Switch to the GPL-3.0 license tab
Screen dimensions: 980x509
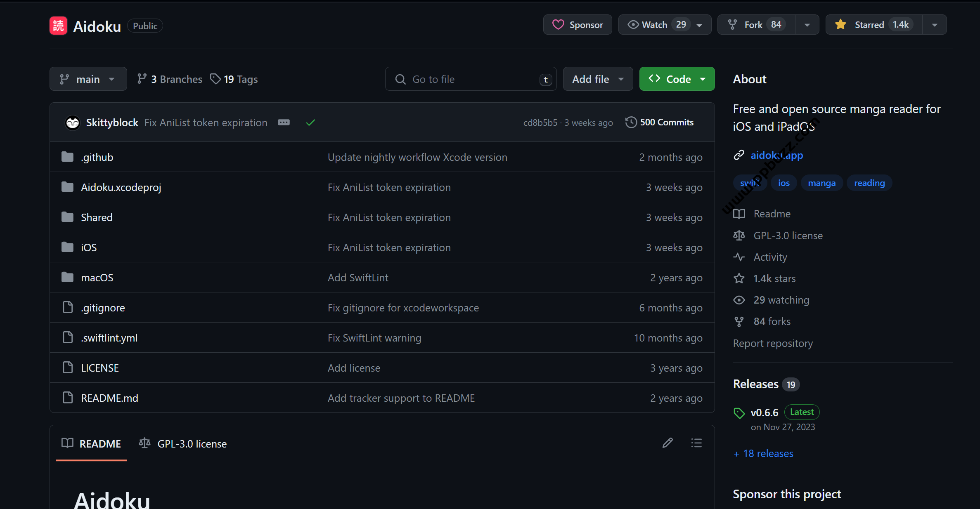click(183, 444)
